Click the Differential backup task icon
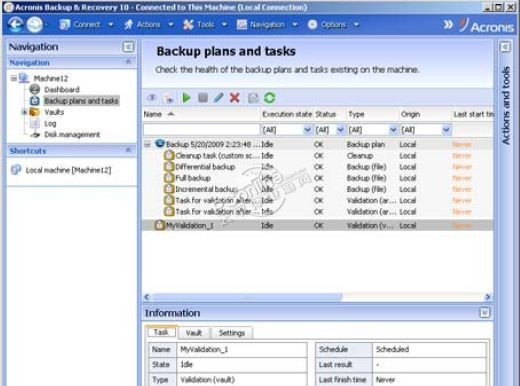The height and width of the screenshot is (386, 520). [169, 167]
